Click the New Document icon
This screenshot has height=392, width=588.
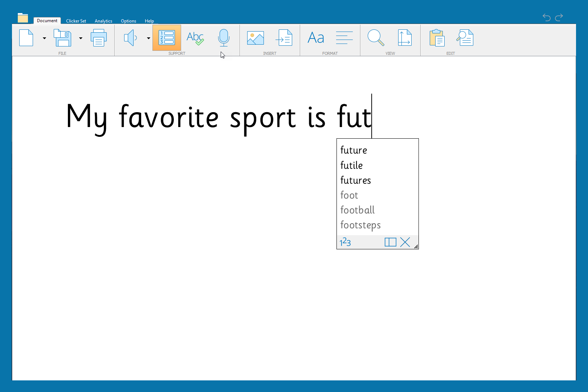26,38
